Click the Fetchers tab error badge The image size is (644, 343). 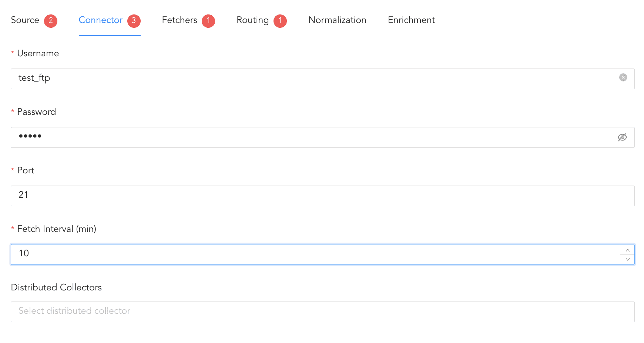208,21
